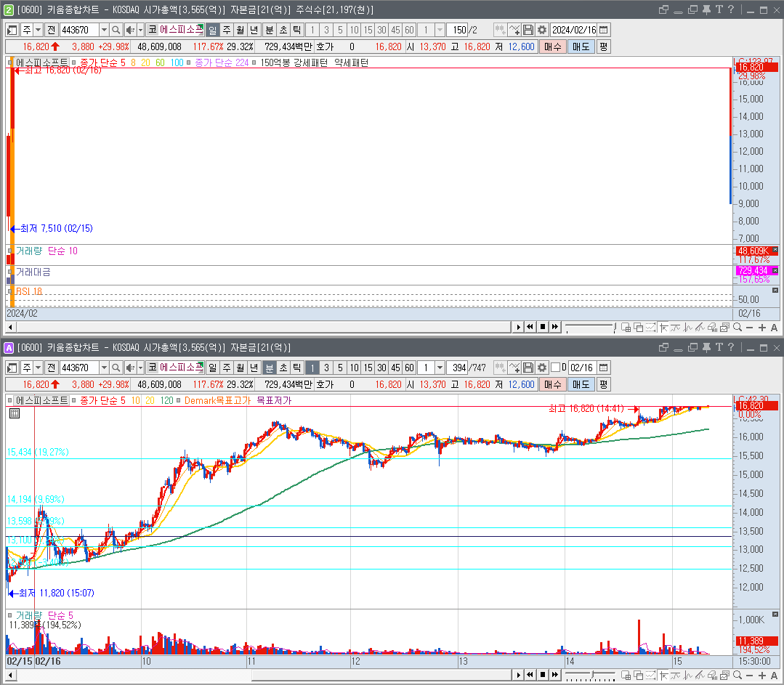The width and height of the screenshot is (784, 685).
Task: Open the interval '1' dropdown in top toolbar
Action: tap(440, 30)
